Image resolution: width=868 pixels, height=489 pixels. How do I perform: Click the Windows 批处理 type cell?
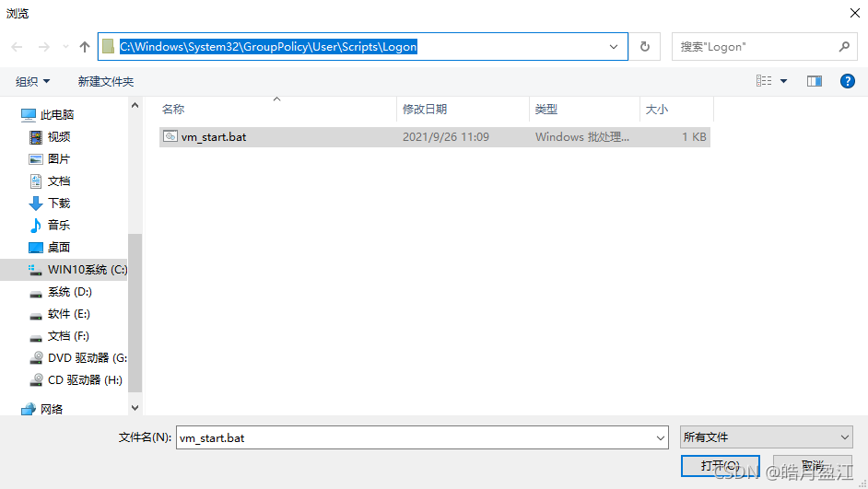pyautogui.click(x=581, y=136)
